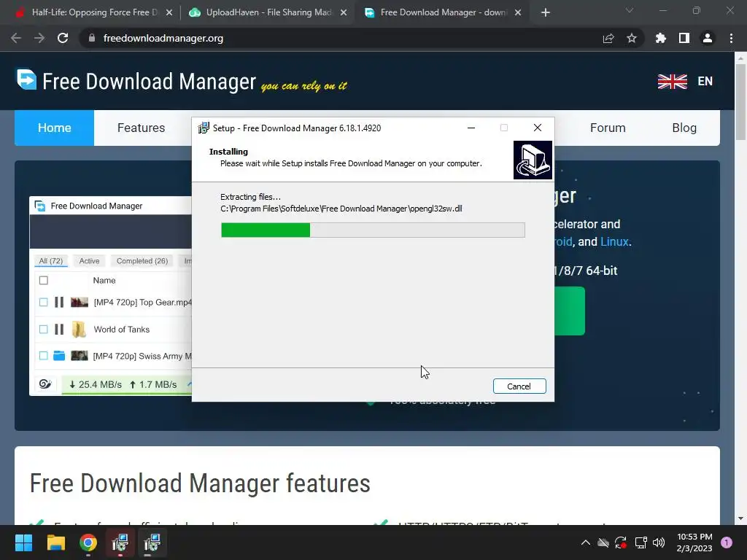The image size is (747, 560).
Task: Switch to UploadHaven File Sharing tab
Action: 268,12
